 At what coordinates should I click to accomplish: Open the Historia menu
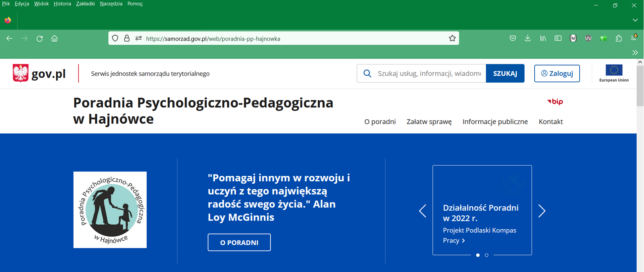point(62,4)
